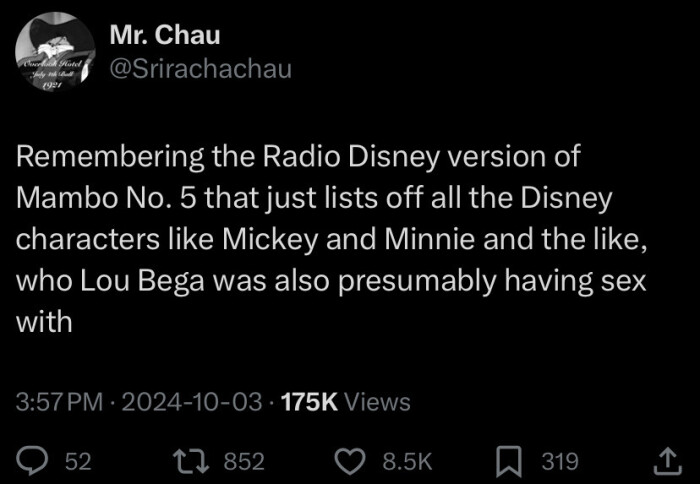
Task: Open Mr. Chau's profile picture
Action: [55, 53]
